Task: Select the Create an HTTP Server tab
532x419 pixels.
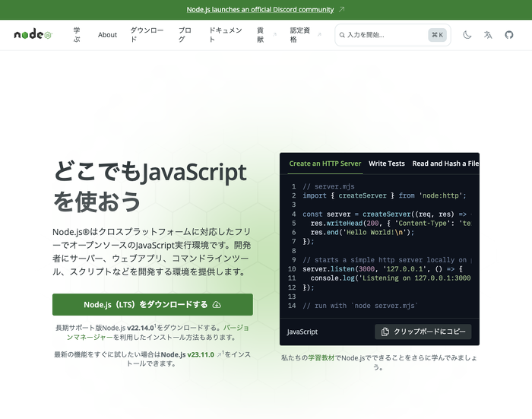Action: click(x=325, y=163)
